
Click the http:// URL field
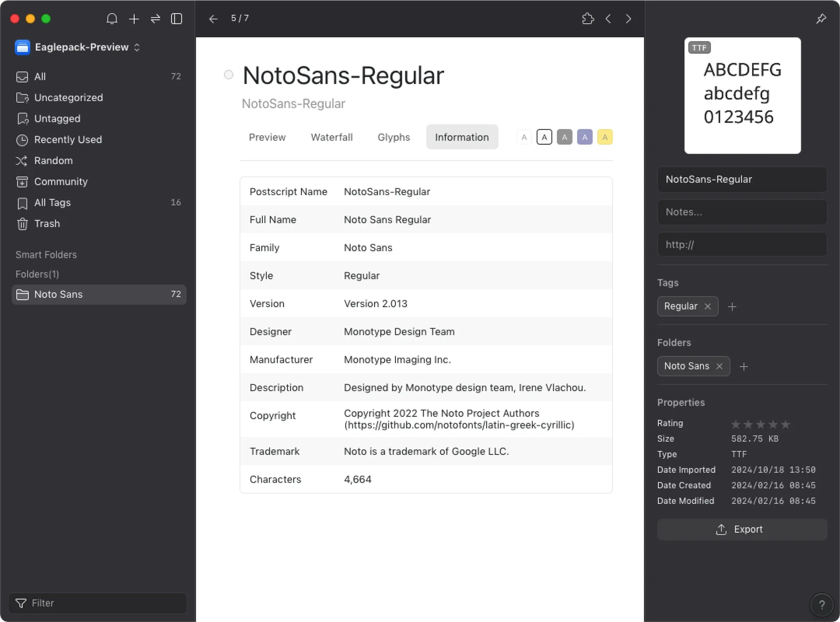pyautogui.click(x=742, y=245)
